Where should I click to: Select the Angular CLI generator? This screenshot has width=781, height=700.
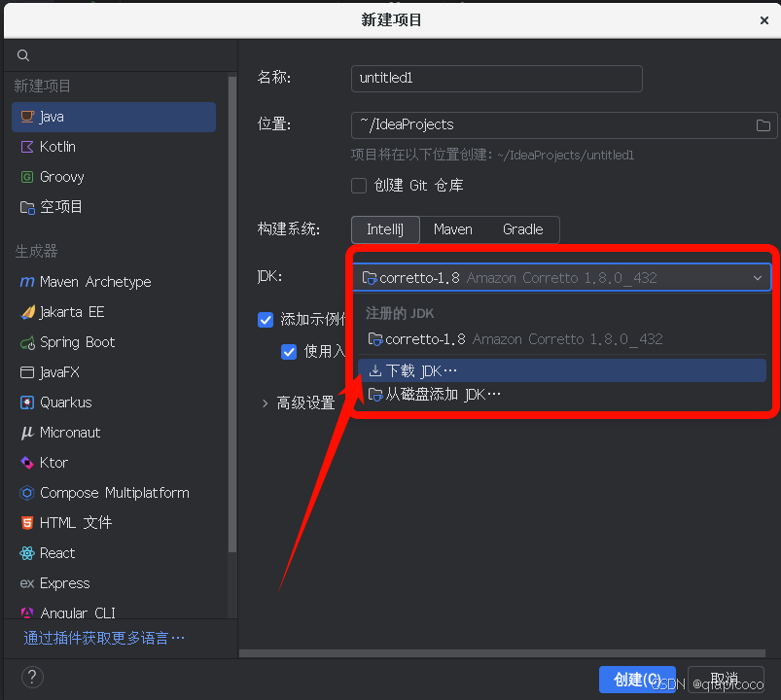click(x=114, y=612)
